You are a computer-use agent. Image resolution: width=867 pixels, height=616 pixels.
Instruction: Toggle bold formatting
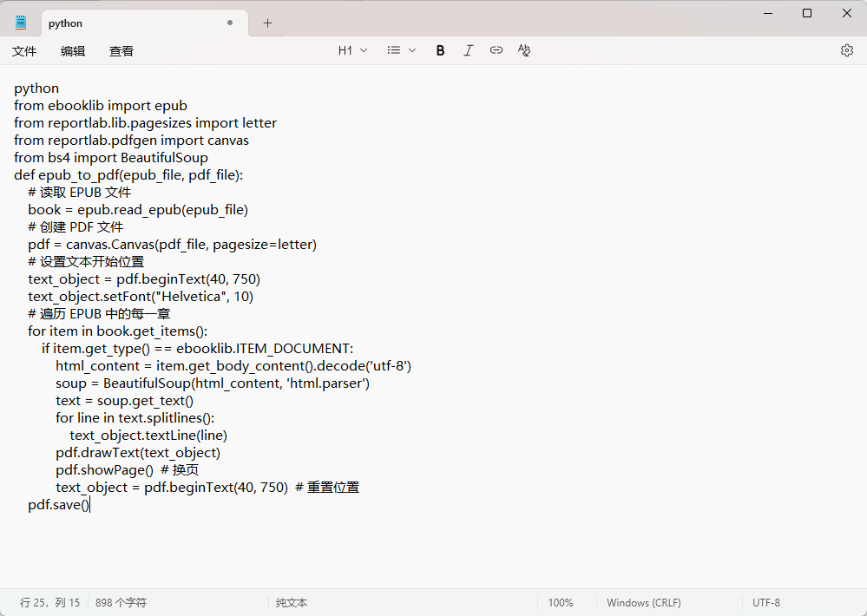(x=440, y=50)
